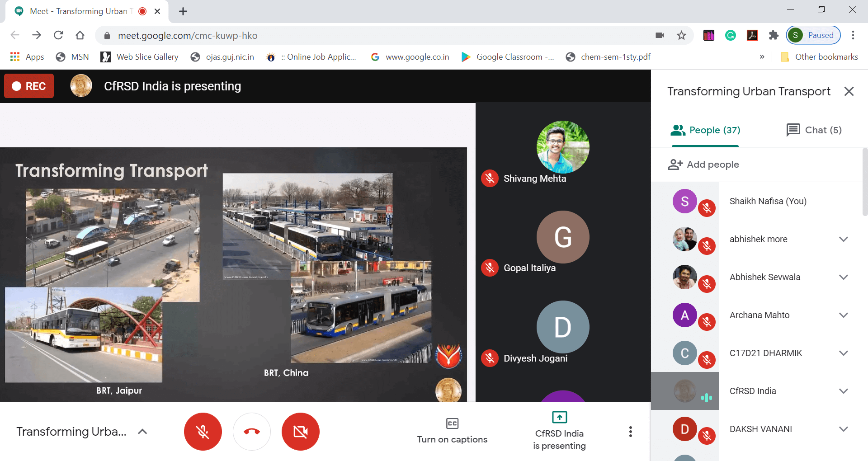Expand options for Archana Mahto
868x461 pixels.
[x=843, y=315]
